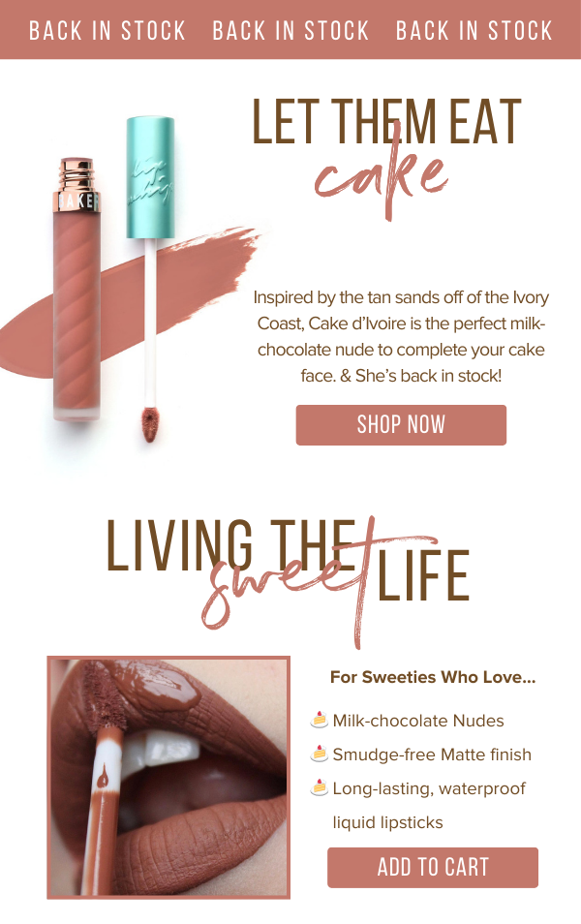Click the LET THEM EAT headline
581x924 pixels.
coord(387,121)
